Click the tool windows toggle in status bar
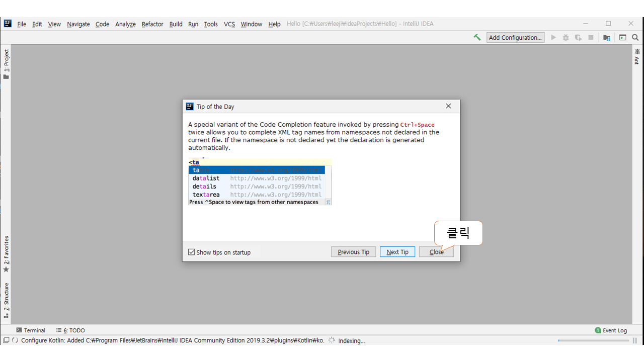644x362 pixels. click(x=6, y=340)
